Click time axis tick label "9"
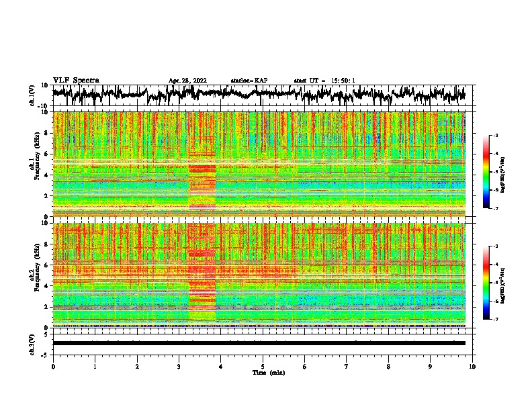The width and height of the screenshot is (532, 411). (430, 367)
